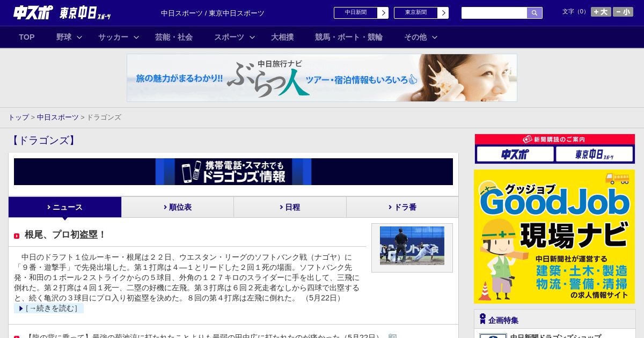Screen dimensions: 644x338
Task: Click the arrow beside 中日新聞
Action: 383,13
